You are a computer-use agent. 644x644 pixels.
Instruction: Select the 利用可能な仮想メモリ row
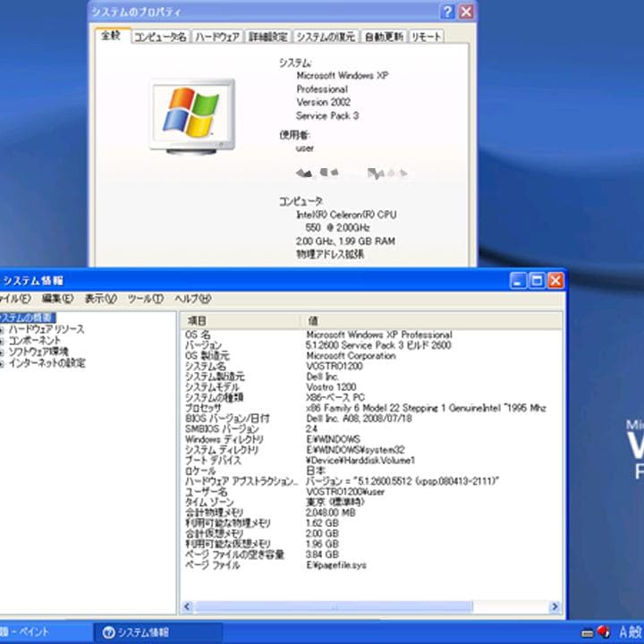point(371,544)
